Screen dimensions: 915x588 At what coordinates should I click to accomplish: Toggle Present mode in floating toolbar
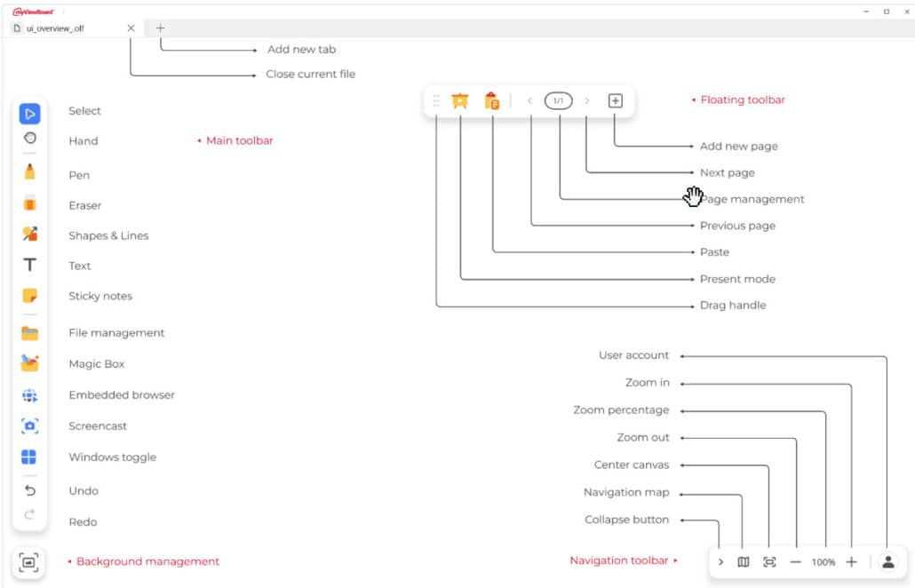coord(460,101)
